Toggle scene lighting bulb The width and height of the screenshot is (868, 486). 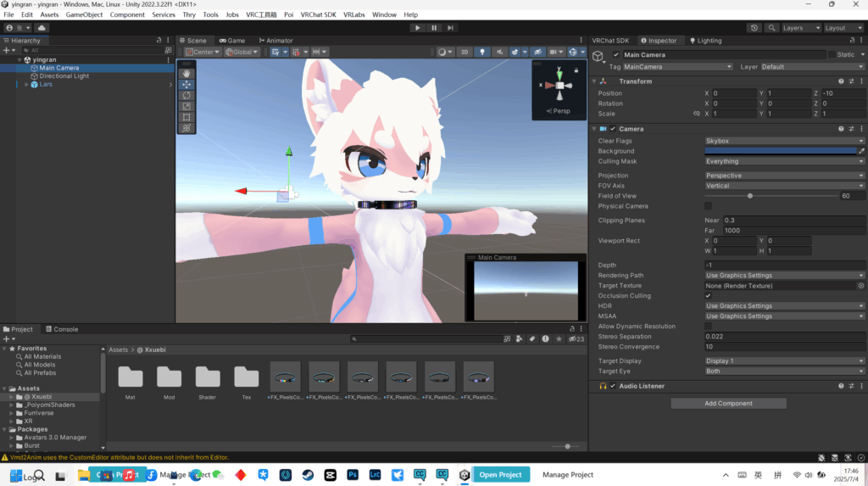pos(482,52)
